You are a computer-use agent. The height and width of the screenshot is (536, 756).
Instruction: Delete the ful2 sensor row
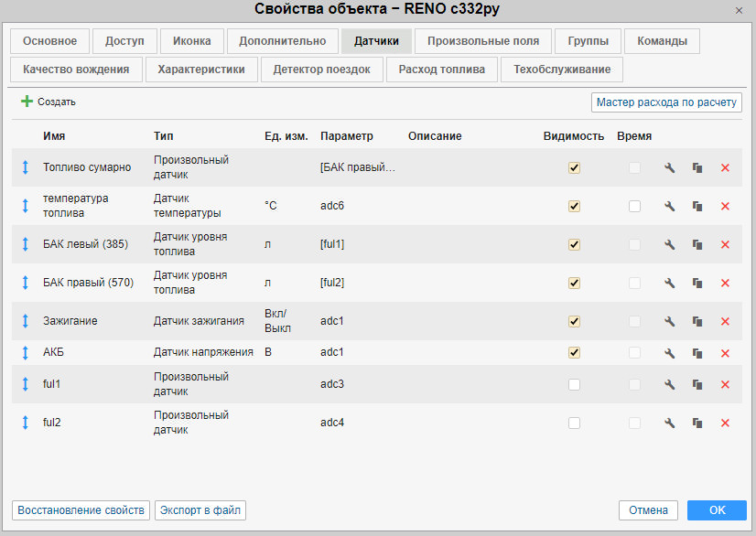(725, 423)
